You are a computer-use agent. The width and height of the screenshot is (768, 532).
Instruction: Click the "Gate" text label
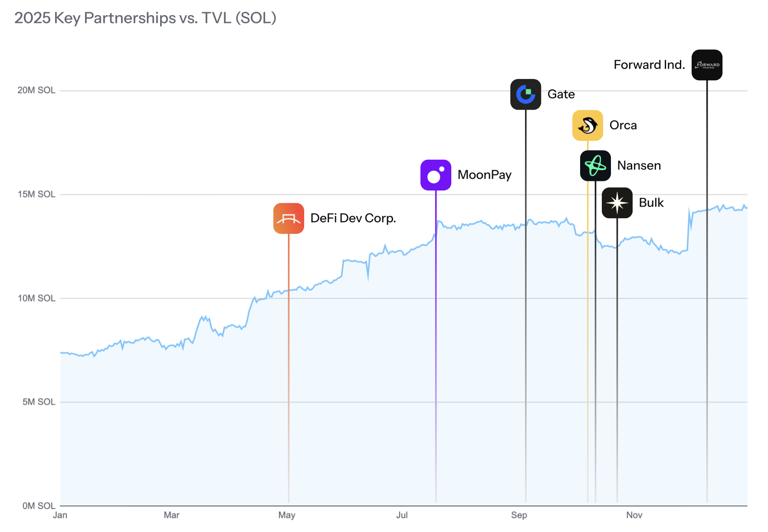coord(561,94)
